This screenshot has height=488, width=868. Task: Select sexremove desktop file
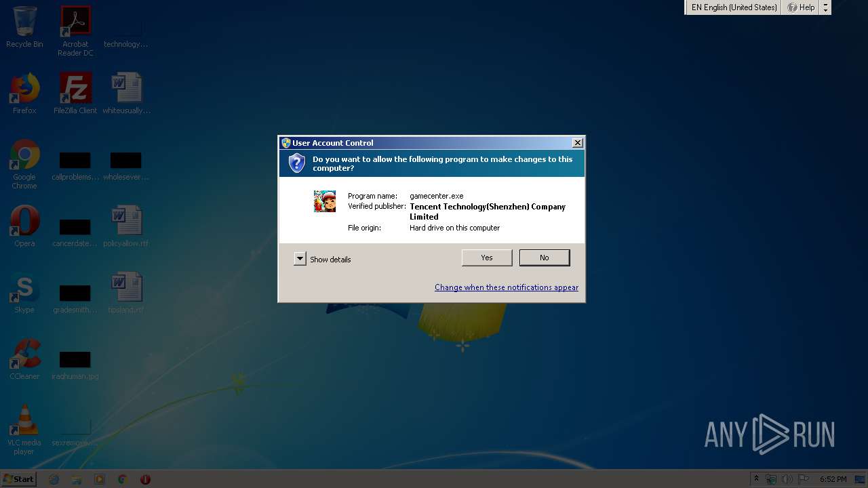[75, 432]
